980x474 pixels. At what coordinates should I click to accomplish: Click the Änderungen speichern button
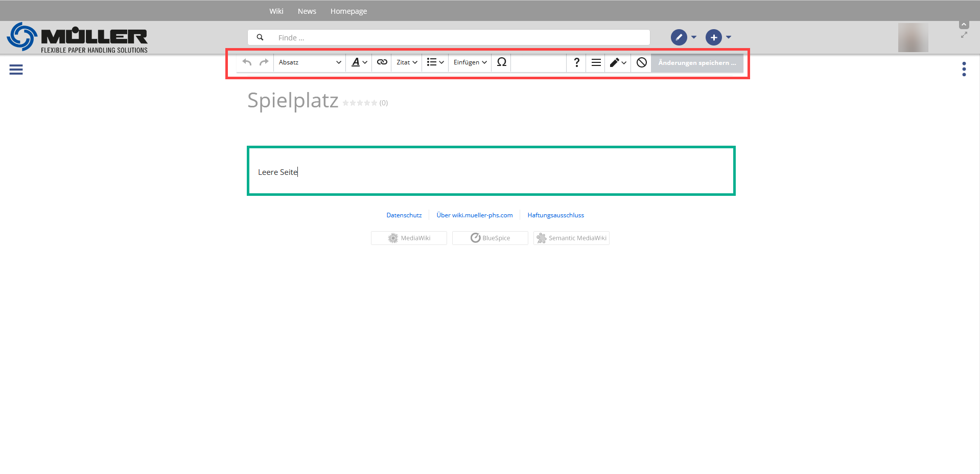[696, 63]
